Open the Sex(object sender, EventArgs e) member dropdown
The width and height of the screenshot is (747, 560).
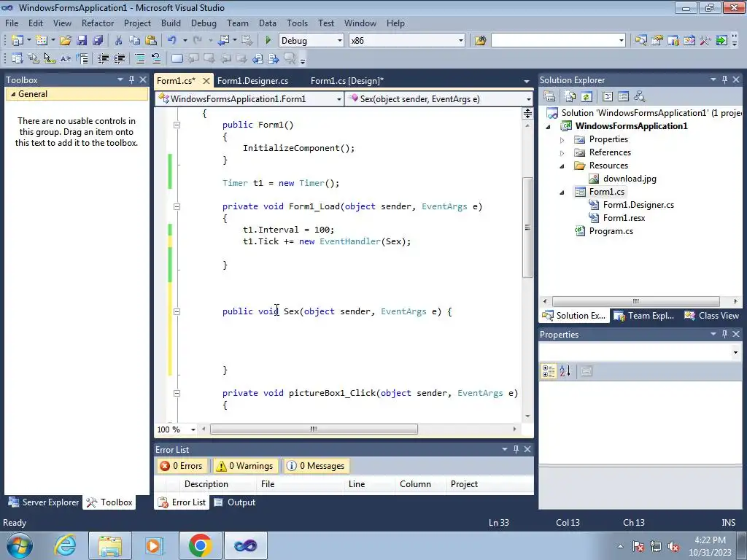[x=528, y=99]
